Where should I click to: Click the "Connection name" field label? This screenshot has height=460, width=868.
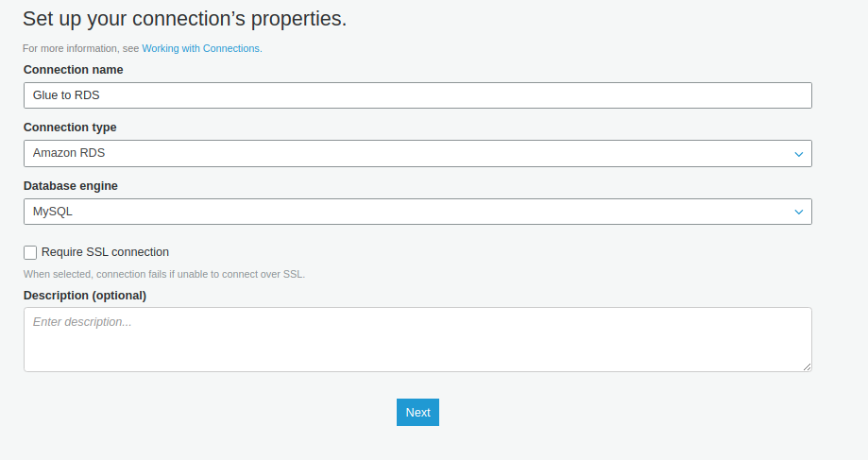coord(73,69)
